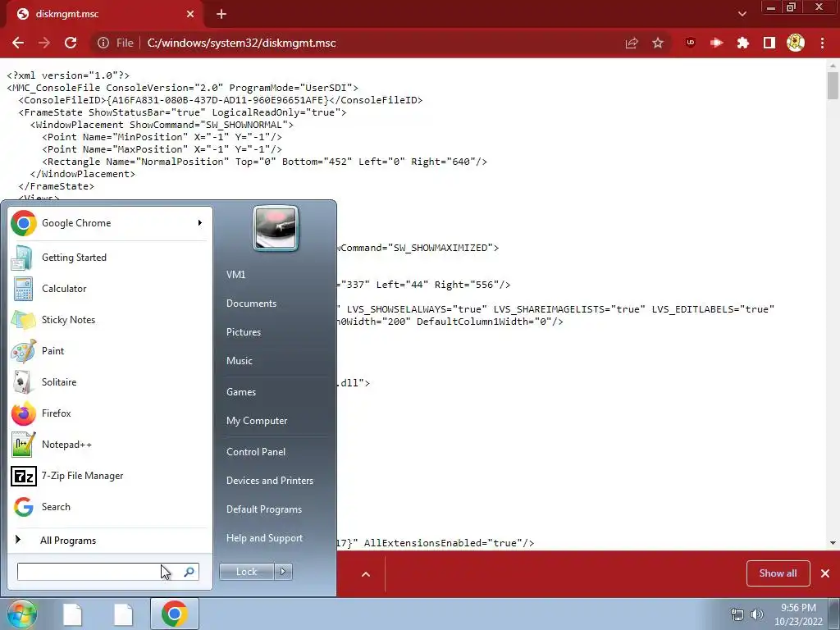This screenshot has height=630, width=840.
Task: Click the address bar URL
Action: pos(242,43)
